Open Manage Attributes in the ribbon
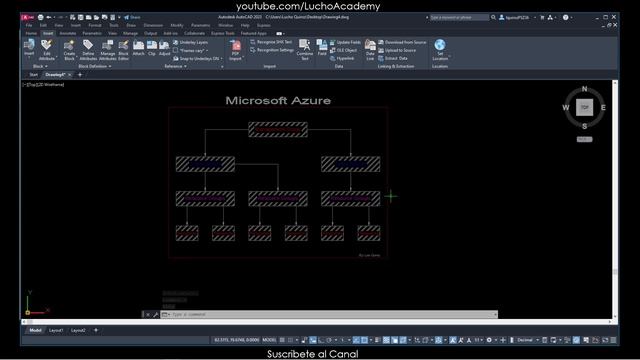 (x=107, y=50)
